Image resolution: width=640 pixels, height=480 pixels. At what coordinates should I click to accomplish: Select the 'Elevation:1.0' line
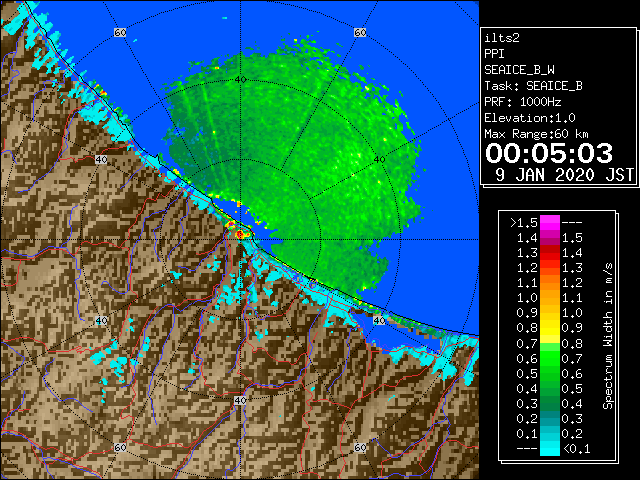530,118
